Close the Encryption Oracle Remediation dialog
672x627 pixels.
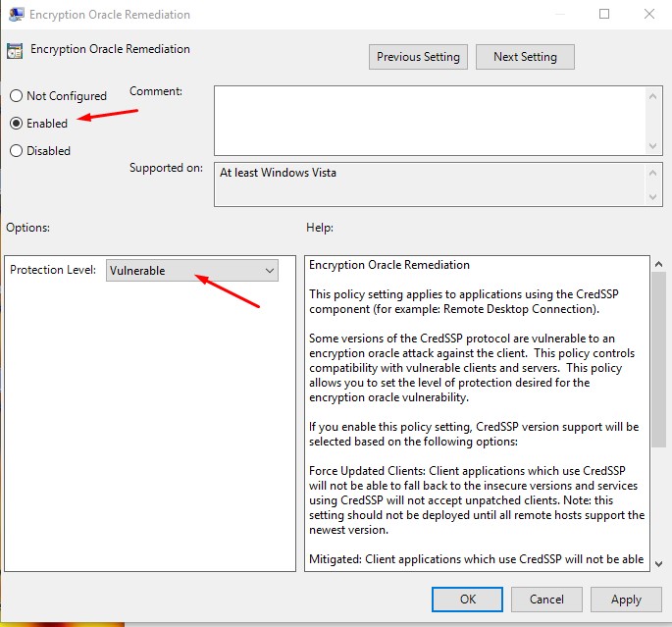pyautogui.click(x=647, y=15)
